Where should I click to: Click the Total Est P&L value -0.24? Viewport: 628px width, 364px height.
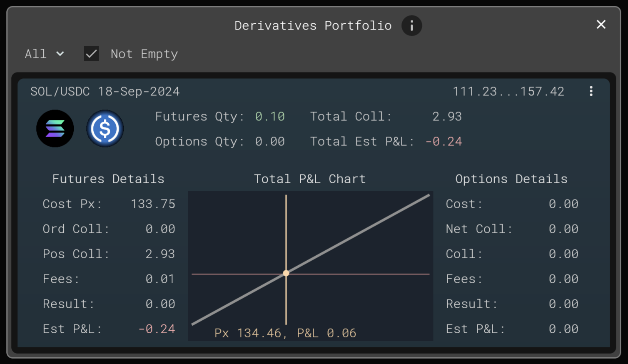point(444,141)
